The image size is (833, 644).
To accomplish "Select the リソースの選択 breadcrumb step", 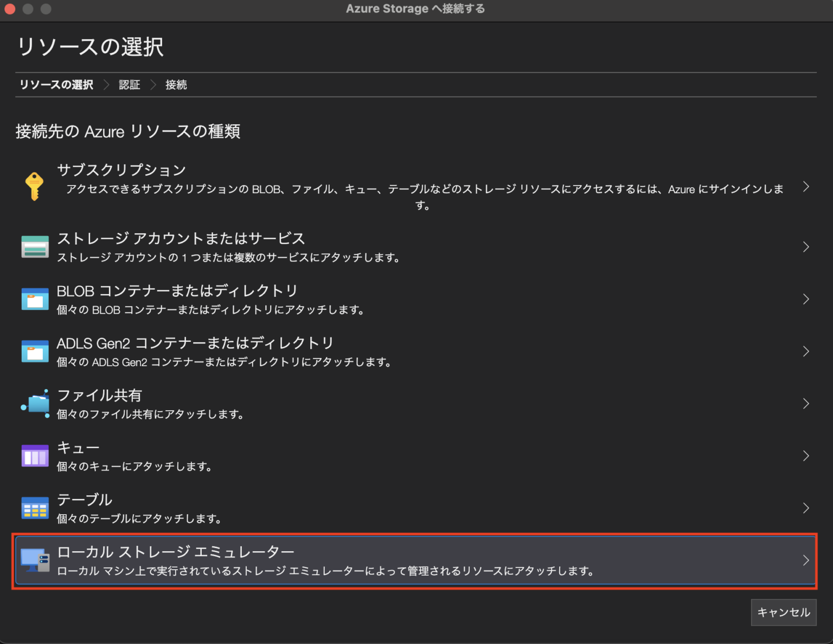I will point(56,85).
